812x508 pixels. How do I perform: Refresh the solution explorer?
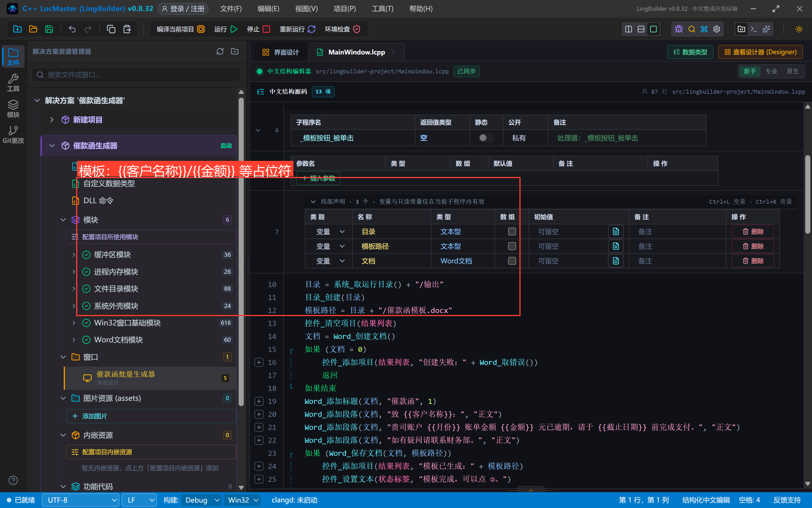[220, 51]
